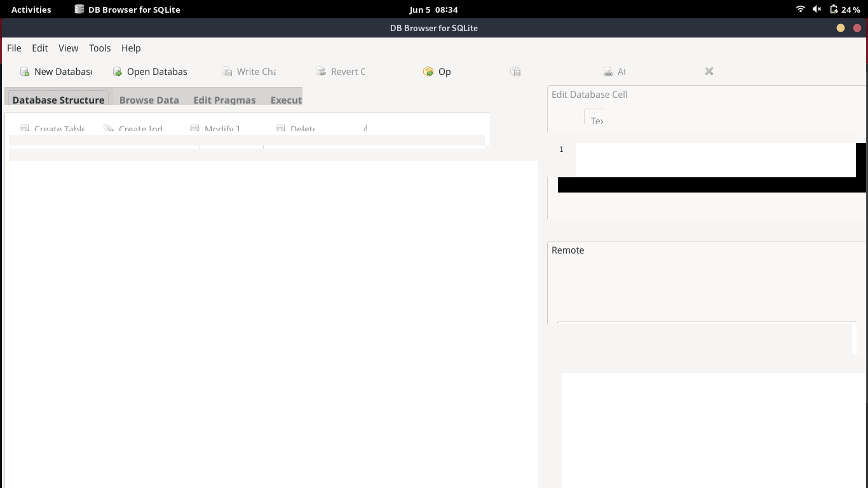Click the Save Project toolbar icon
The width and height of the screenshot is (868, 488).
point(515,72)
